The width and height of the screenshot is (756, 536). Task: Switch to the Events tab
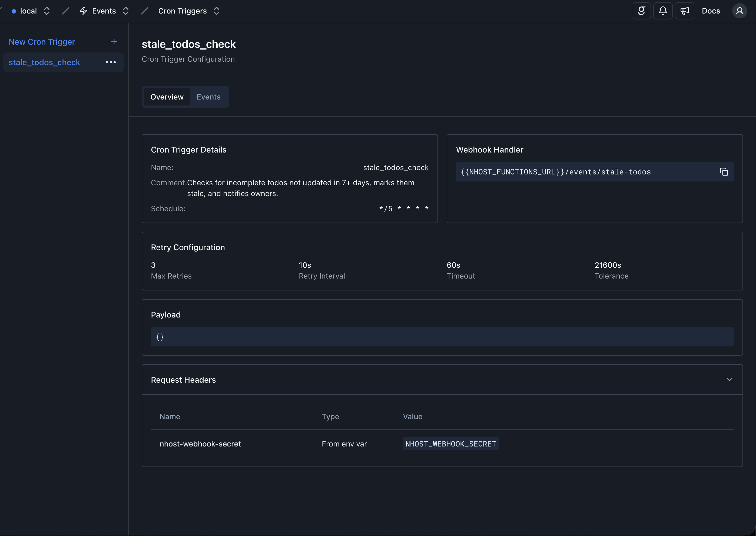[x=208, y=97]
